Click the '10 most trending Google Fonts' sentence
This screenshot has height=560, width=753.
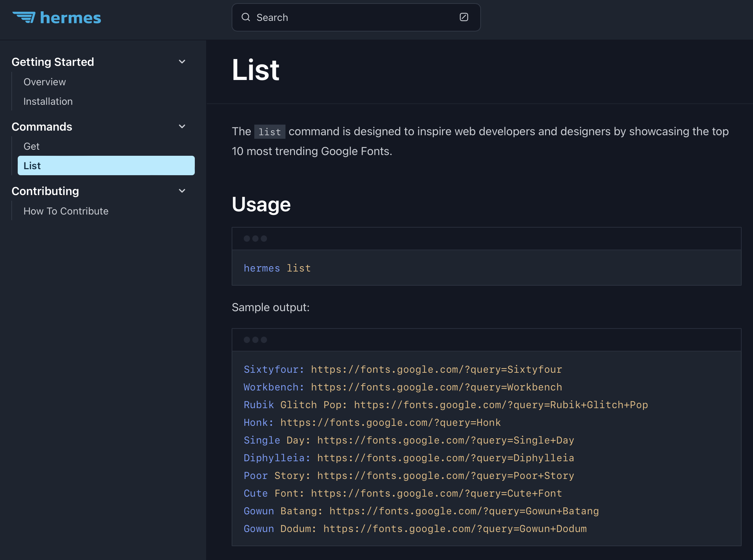(312, 151)
